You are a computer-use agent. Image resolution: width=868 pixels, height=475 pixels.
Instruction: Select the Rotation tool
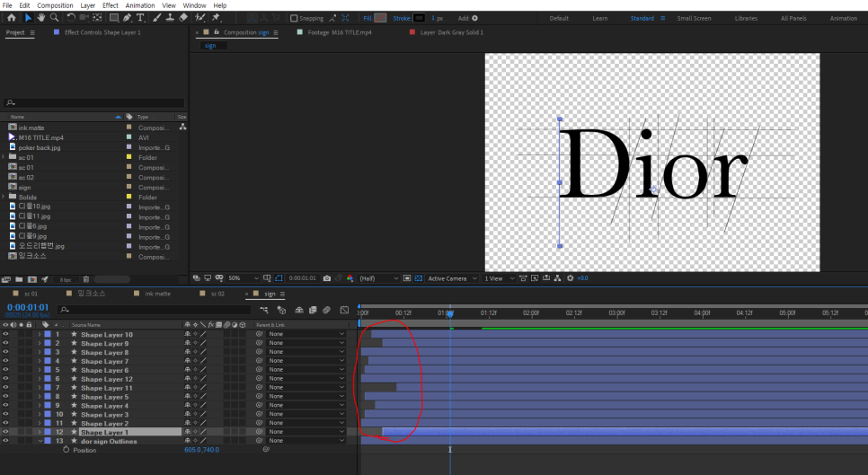[x=71, y=18]
